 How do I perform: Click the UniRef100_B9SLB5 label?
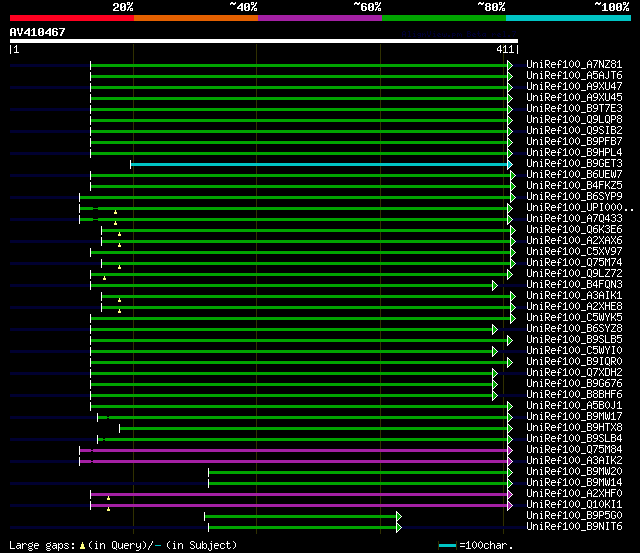pyautogui.click(x=574, y=340)
